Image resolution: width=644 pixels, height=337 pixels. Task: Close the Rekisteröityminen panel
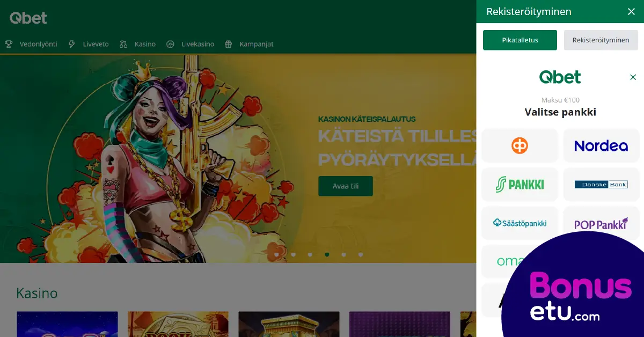tap(631, 12)
